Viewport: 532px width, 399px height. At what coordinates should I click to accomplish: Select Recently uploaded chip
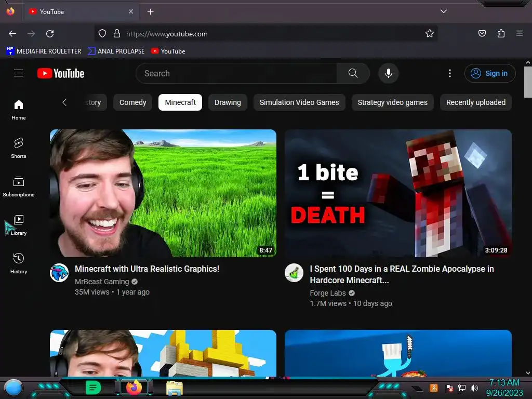click(x=476, y=102)
